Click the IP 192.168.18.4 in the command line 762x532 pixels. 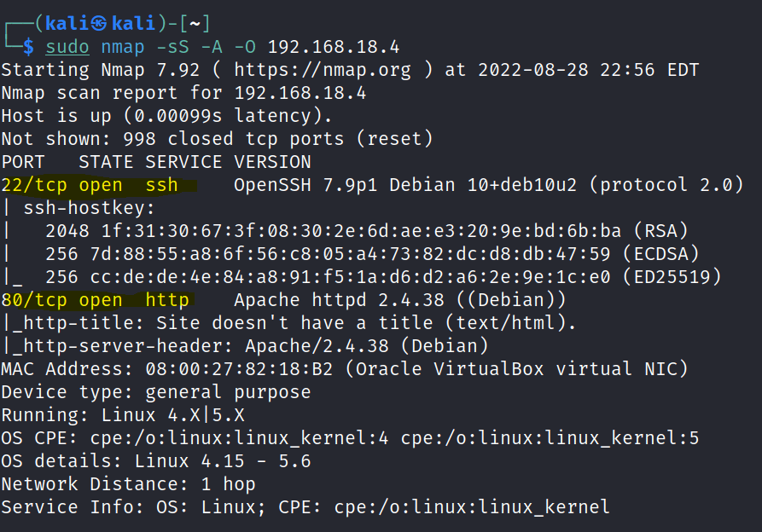334,46
